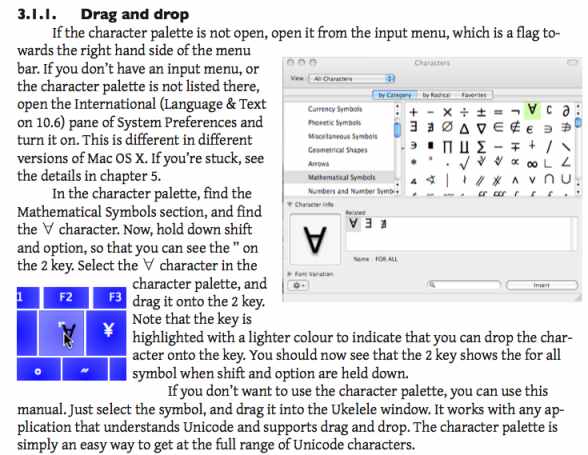
Task: Select the division ÷ character
Action: (x=464, y=112)
